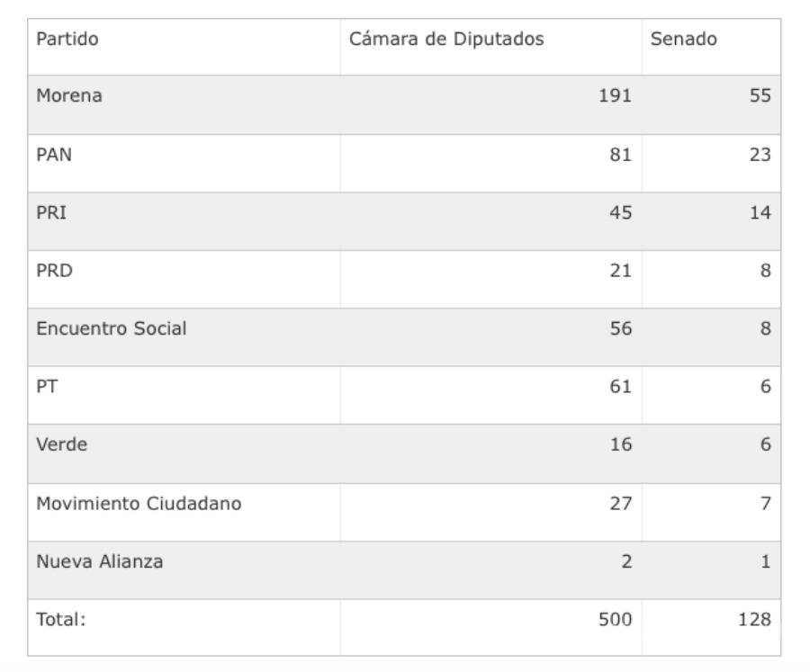Click the PAN party name cell
This screenshot has width=810, height=672.
[54, 155]
